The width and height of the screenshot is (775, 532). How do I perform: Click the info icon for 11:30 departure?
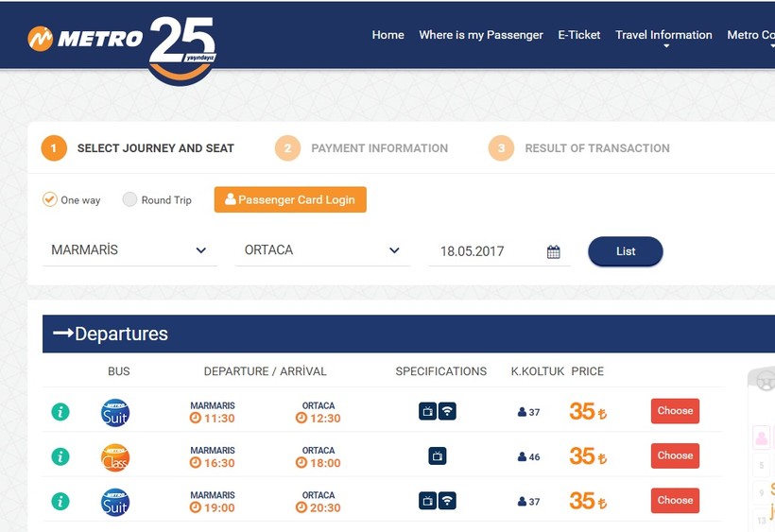click(x=60, y=411)
